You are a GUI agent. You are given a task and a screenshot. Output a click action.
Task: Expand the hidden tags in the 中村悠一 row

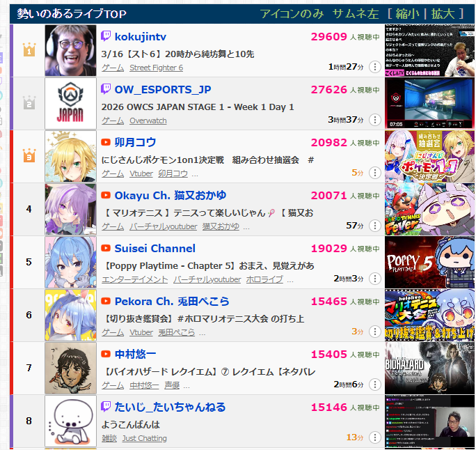[x=187, y=386]
